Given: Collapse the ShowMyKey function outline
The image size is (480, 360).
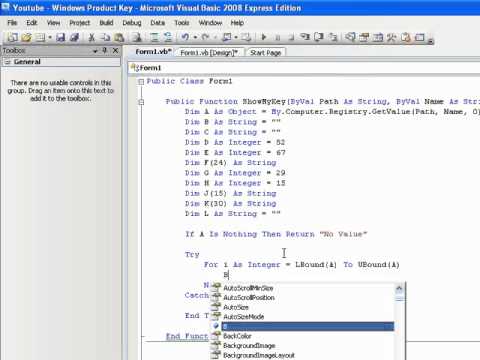Looking at the screenshot, I should point(141,102).
